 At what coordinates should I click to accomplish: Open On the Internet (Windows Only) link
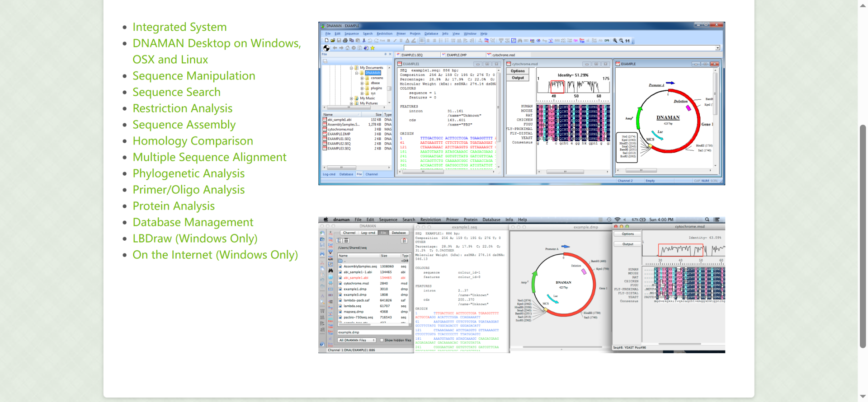click(215, 255)
